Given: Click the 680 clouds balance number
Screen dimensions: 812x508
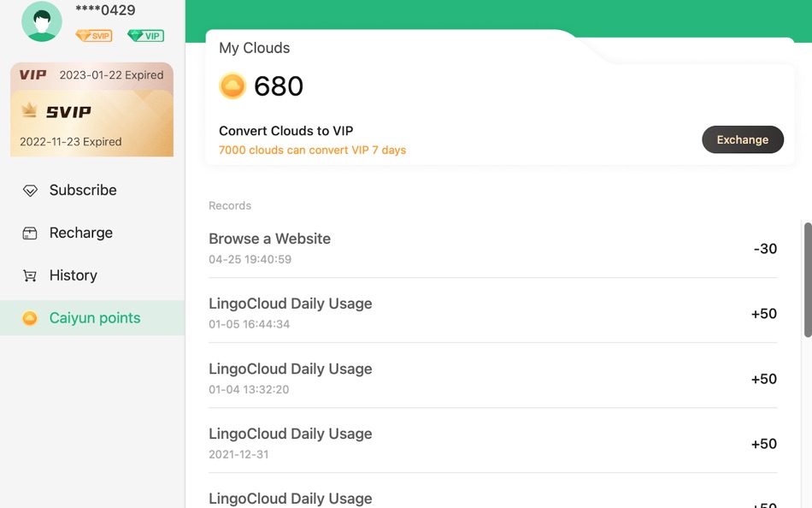Looking at the screenshot, I should [277, 86].
